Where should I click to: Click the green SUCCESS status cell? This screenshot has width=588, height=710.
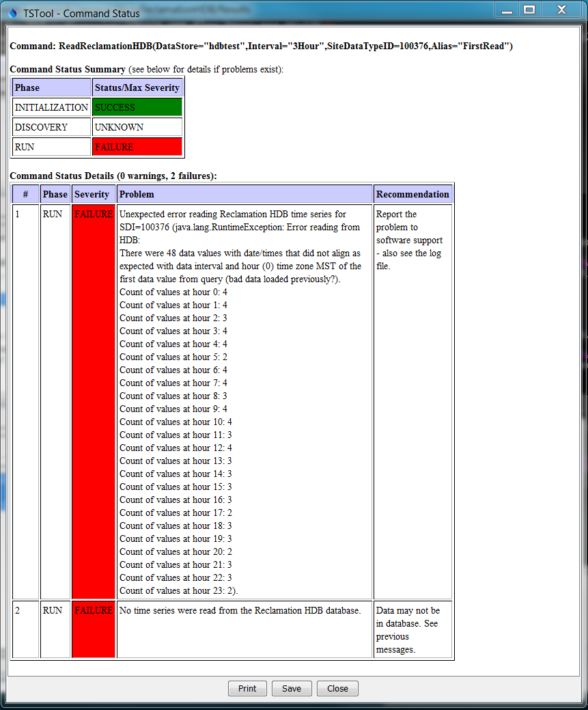[x=136, y=107]
